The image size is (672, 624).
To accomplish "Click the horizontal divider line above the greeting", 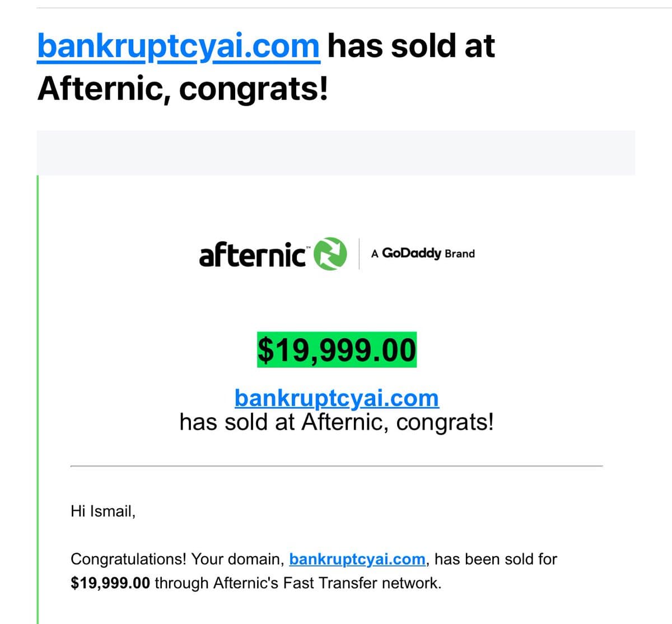I will click(337, 465).
